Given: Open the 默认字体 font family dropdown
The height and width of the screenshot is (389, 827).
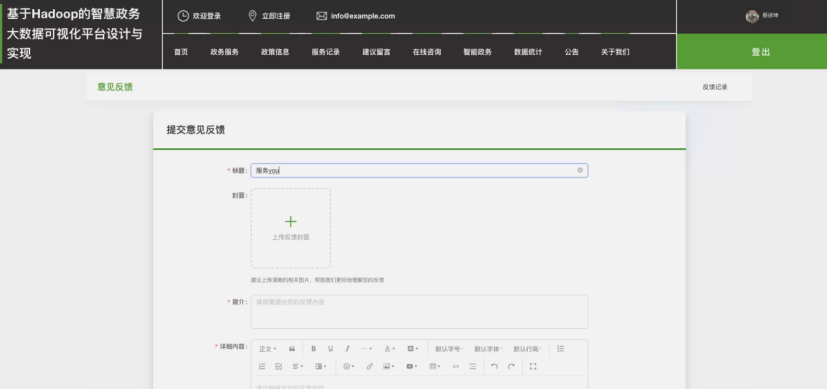Looking at the screenshot, I should click(x=488, y=349).
